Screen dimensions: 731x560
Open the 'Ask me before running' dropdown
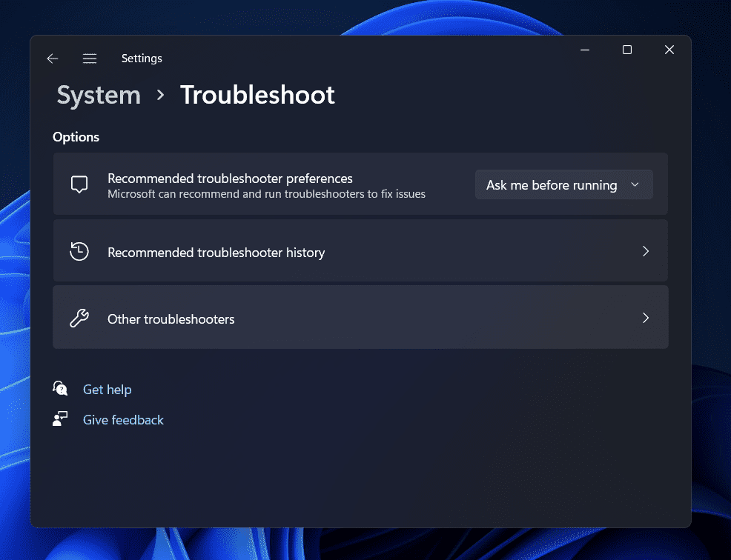563,185
